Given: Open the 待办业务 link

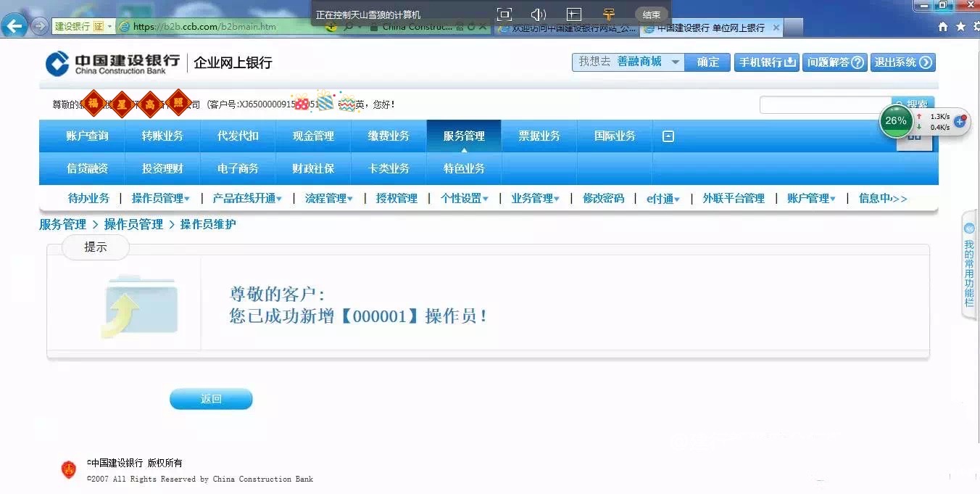Looking at the screenshot, I should [88, 198].
